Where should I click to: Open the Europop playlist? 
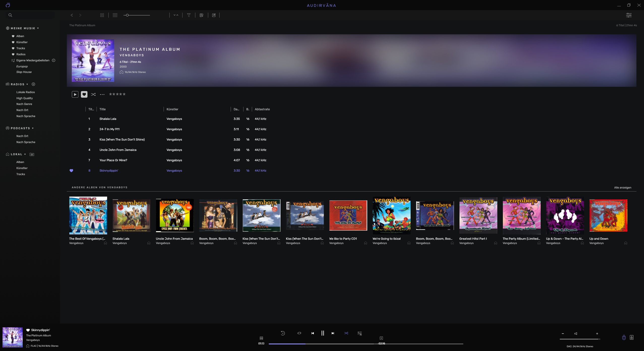(22, 66)
